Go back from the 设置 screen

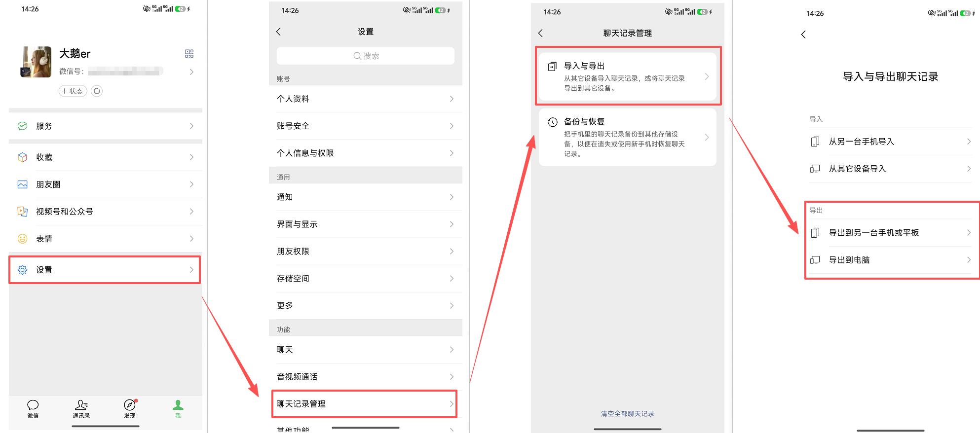(x=279, y=32)
